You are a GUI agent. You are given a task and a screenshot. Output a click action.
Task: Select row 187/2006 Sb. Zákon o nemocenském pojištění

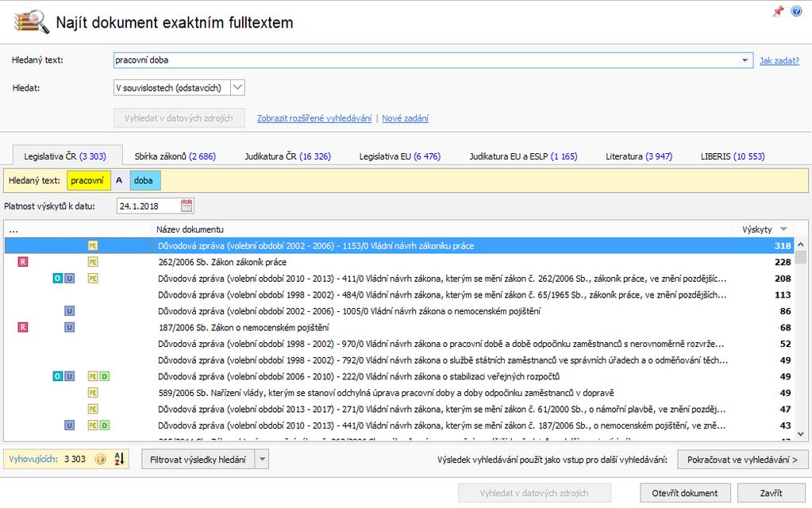[398, 327]
